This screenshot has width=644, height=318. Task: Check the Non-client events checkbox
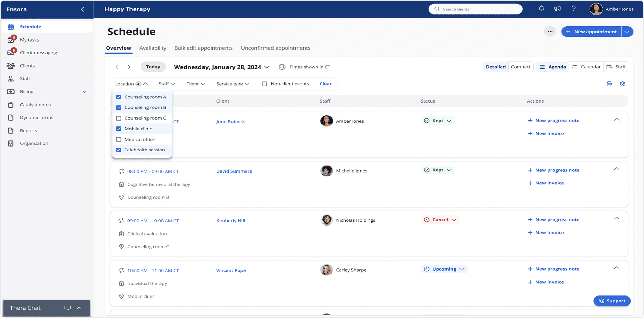pyautogui.click(x=264, y=84)
